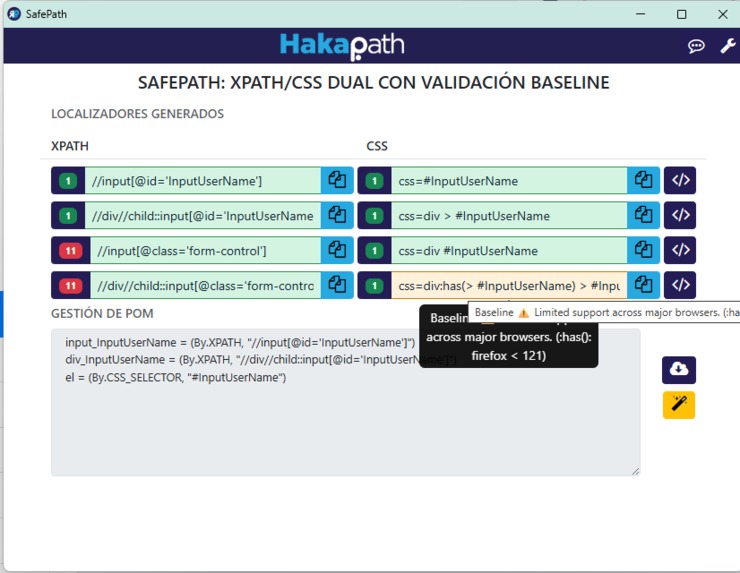Click code icon for css=#InputUserName row
Screen dimensions: 740x573
pos(680,180)
